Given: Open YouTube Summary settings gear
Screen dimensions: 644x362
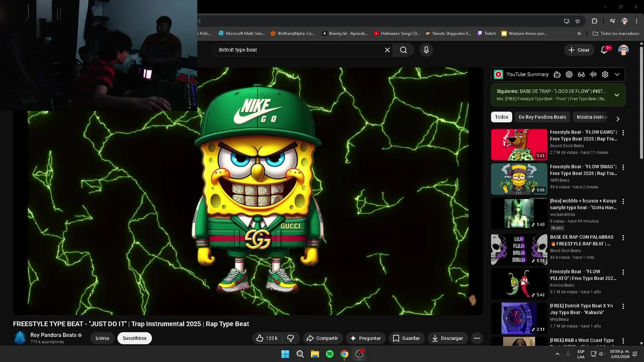Looking at the screenshot, I should coord(605,74).
